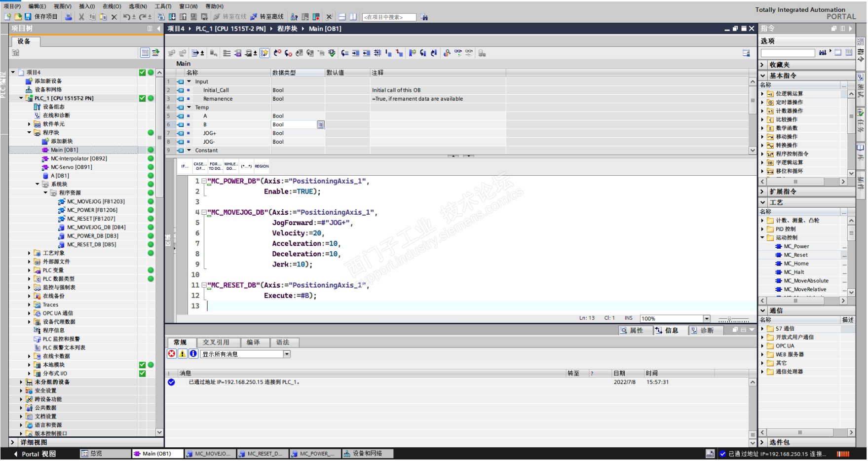Click the Download to device icon
This screenshot has width=868, height=461.
click(x=172, y=17)
